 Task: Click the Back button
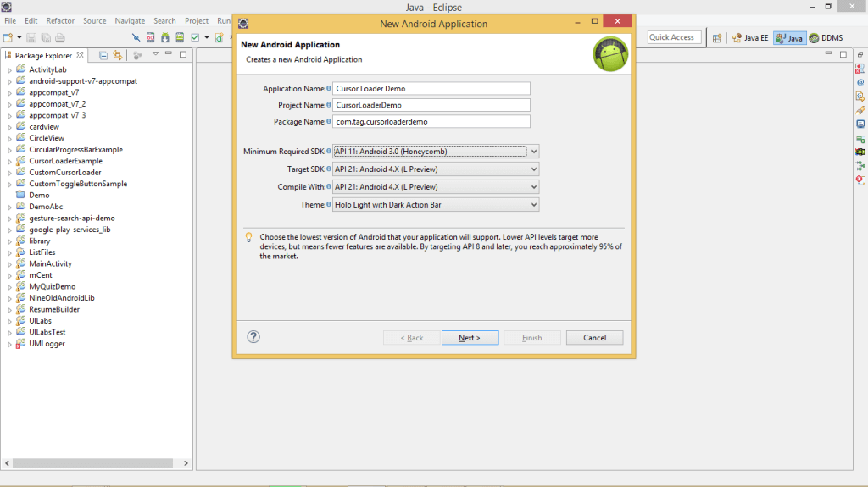point(412,338)
